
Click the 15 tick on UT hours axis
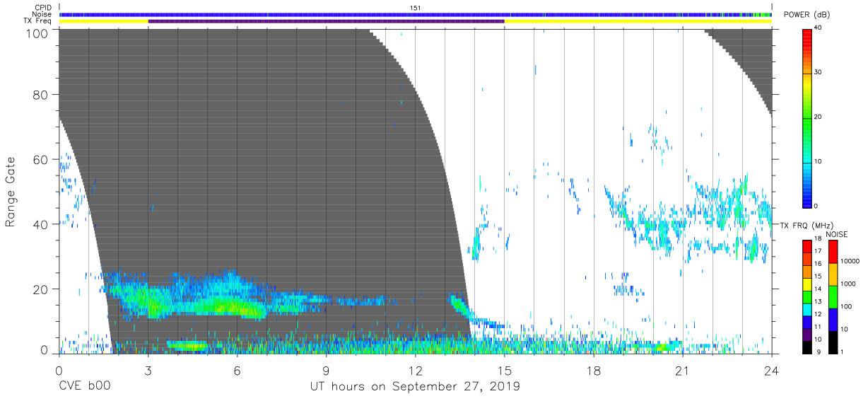[x=505, y=370]
